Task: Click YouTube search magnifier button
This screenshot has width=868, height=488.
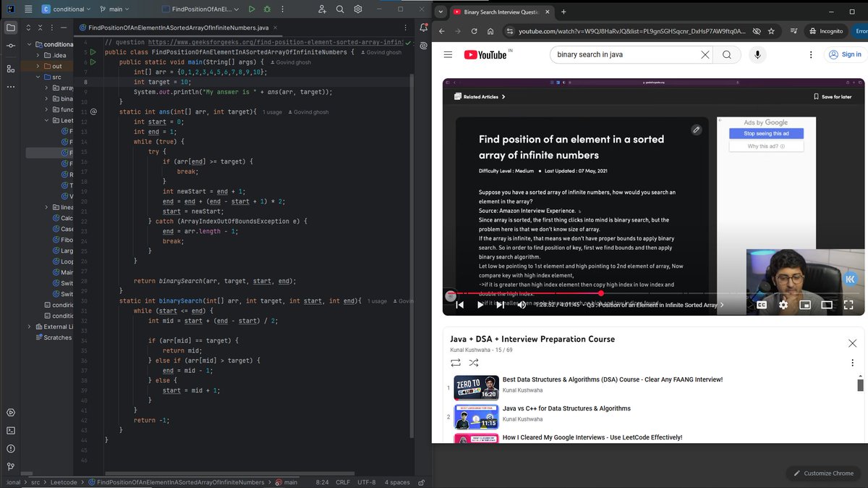Action: (x=726, y=54)
